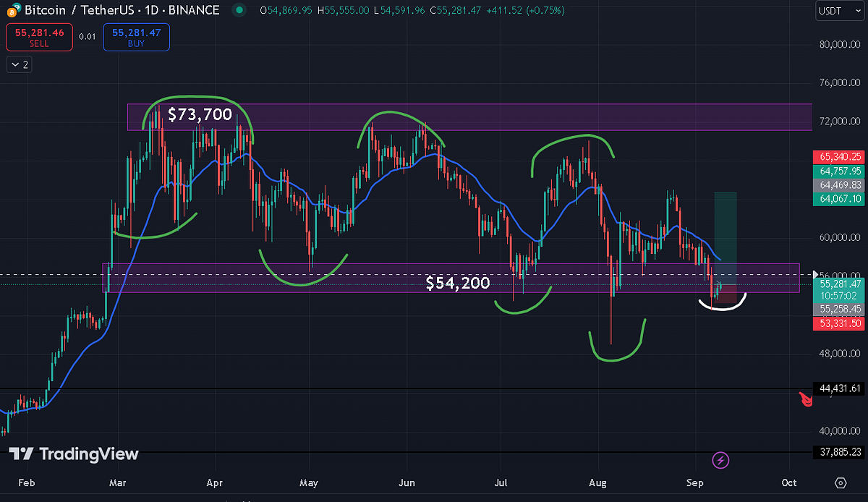
Task: Click the TradingView logo watermark
Action: click(72, 454)
